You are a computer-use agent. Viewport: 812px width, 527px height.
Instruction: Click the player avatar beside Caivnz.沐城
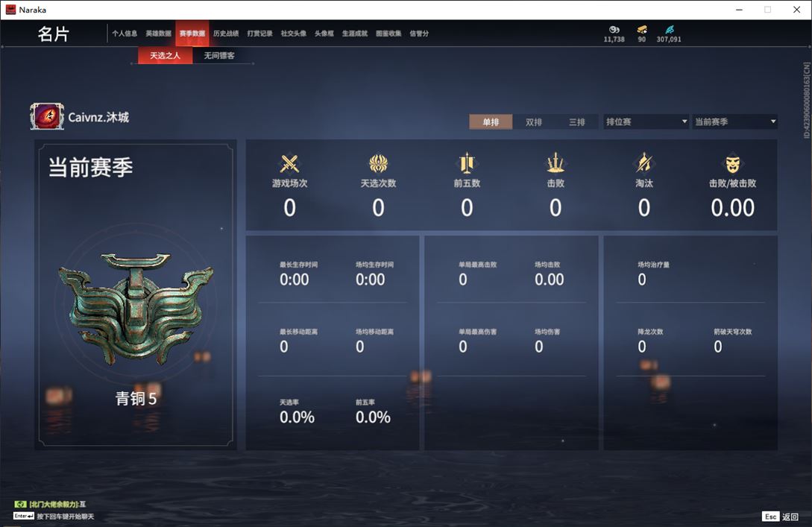pyautogui.click(x=47, y=116)
